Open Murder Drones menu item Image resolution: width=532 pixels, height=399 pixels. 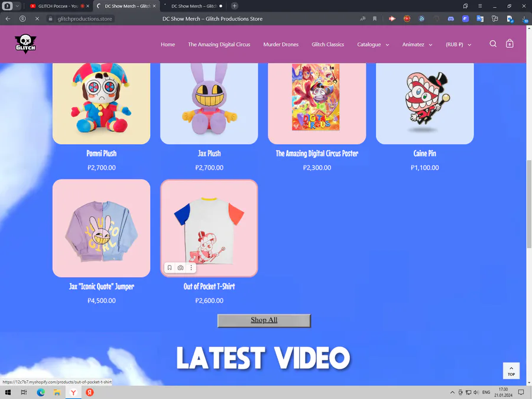click(281, 44)
